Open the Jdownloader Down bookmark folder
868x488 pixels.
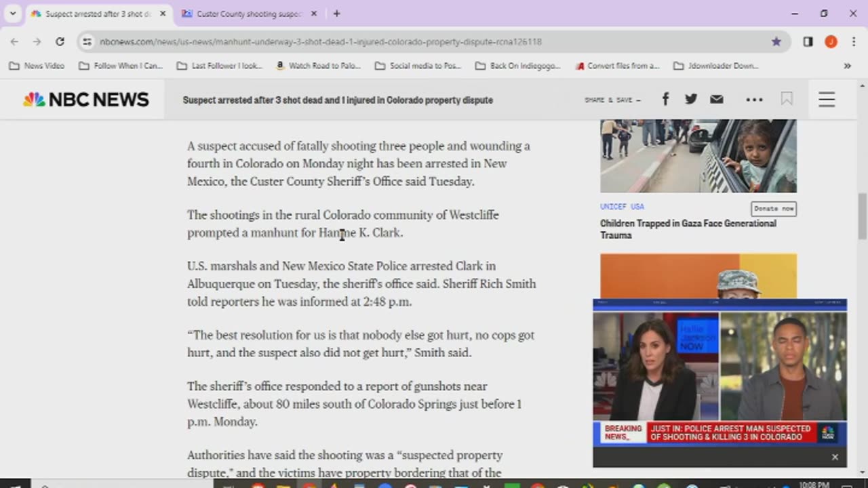coord(716,66)
